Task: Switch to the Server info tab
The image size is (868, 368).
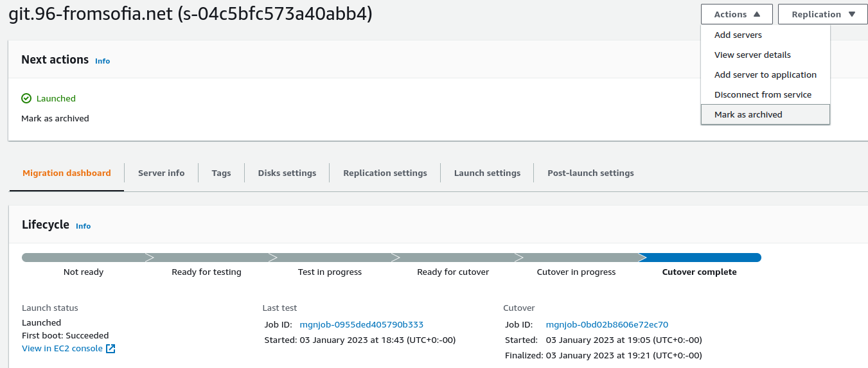Action: pos(161,173)
